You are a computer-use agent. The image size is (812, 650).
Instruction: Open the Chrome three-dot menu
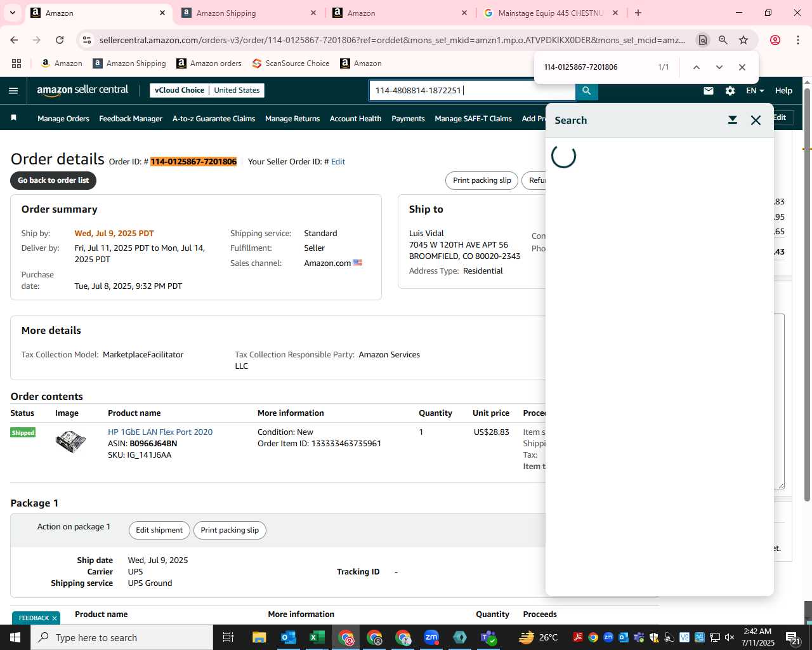[x=798, y=40]
